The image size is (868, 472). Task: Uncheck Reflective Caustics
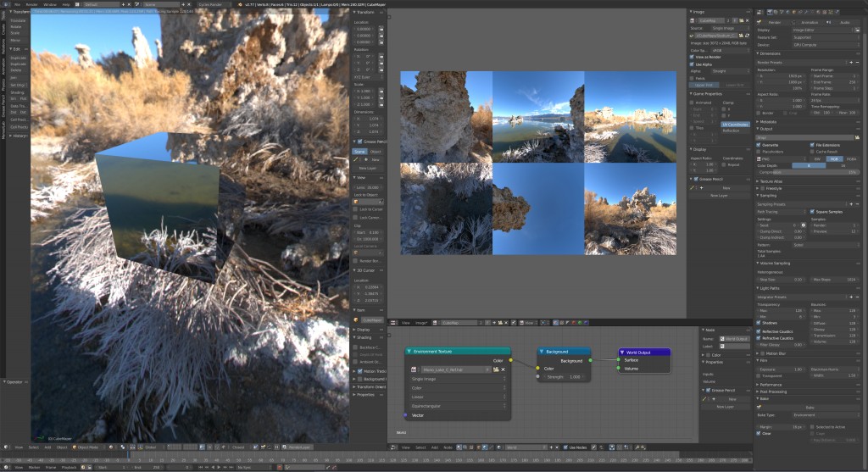pos(759,331)
